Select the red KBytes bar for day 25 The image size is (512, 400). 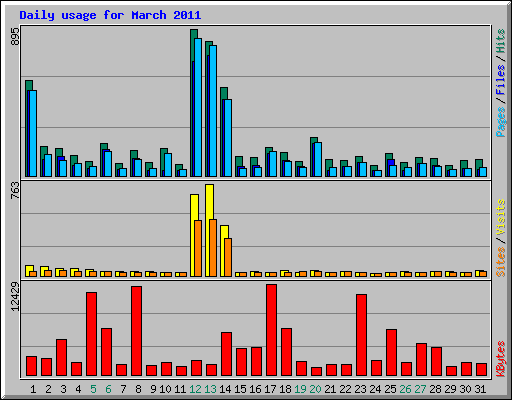click(391, 353)
